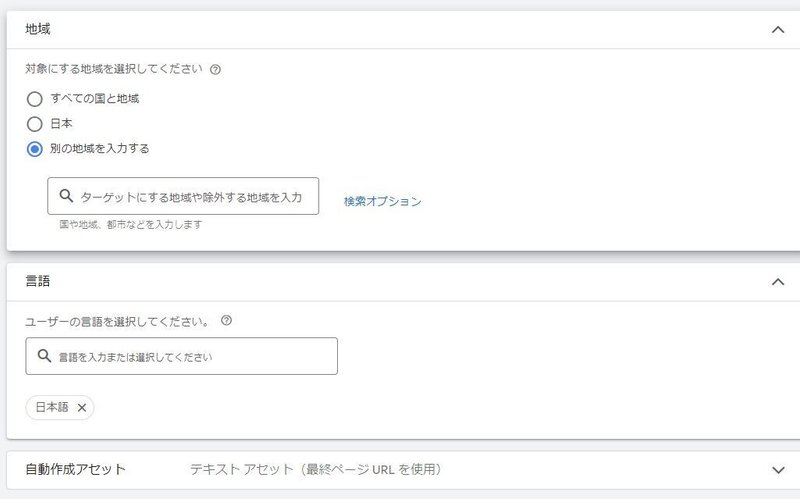The height and width of the screenshot is (499, 800).
Task: Click the 地域 section heading
Action: [38, 30]
